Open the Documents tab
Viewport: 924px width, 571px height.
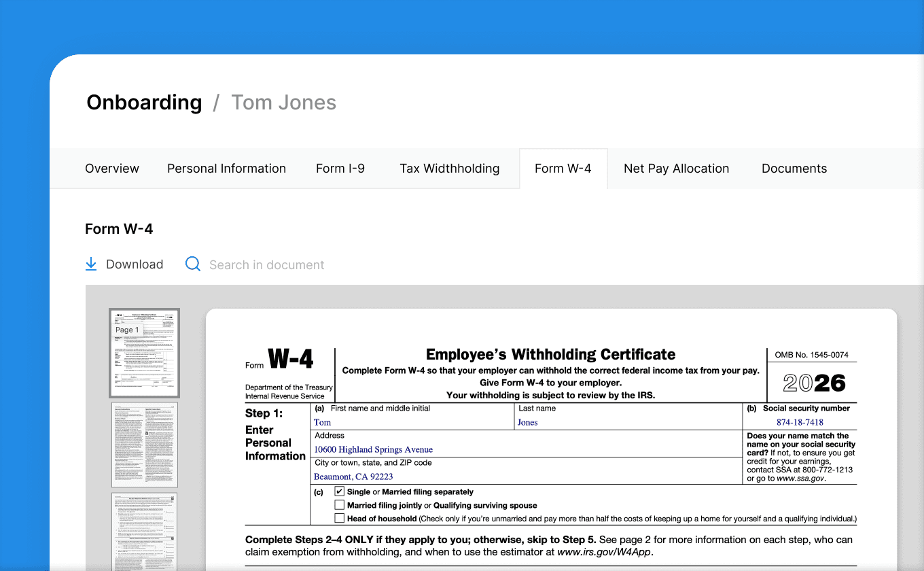(x=794, y=168)
